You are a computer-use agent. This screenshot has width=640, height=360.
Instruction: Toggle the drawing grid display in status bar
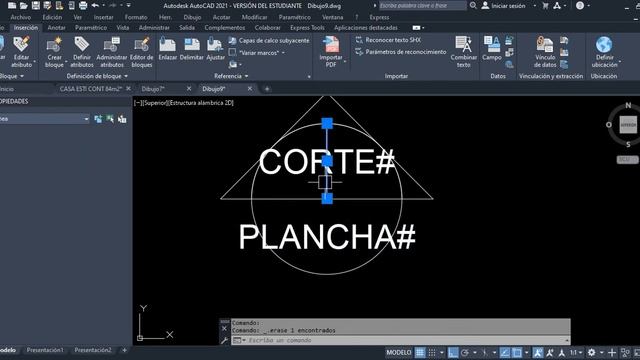[420, 352]
